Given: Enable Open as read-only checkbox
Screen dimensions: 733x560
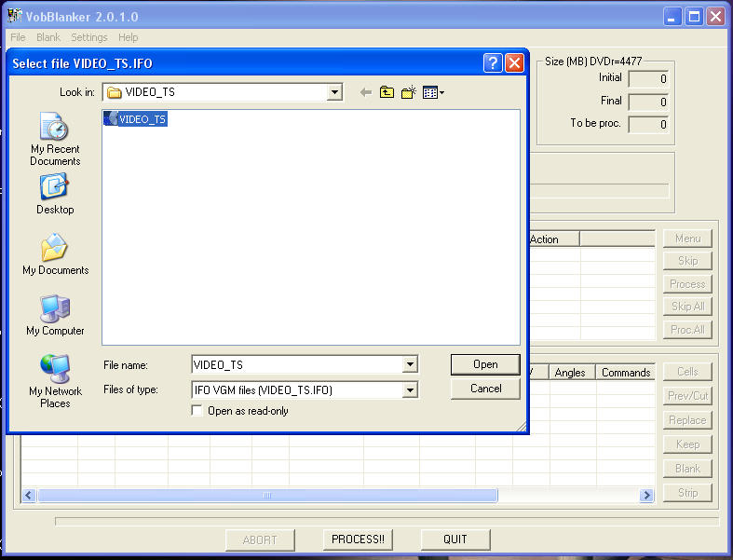Looking at the screenshot, I should pyautogui.click(x=197, y=411).
